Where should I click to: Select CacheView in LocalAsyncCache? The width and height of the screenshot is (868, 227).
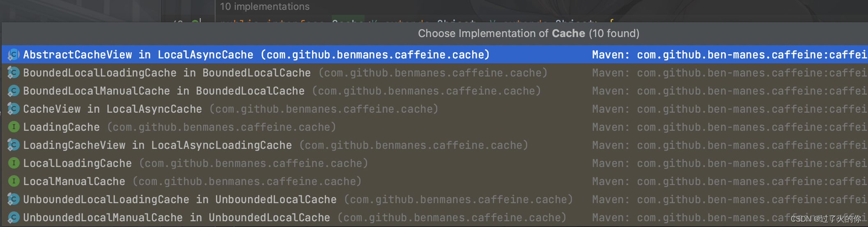[x=435, y=109]
